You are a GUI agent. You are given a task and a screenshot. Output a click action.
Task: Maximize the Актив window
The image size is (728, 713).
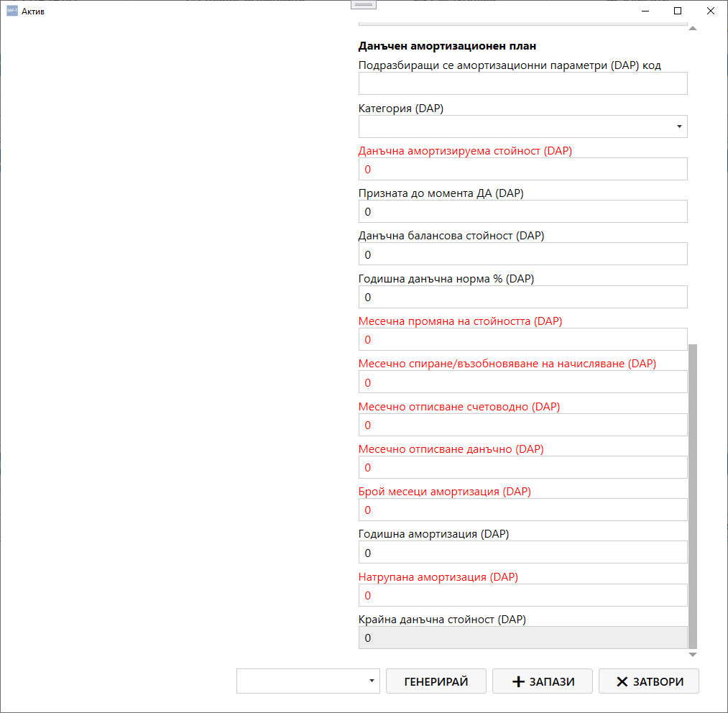(678, 11)
